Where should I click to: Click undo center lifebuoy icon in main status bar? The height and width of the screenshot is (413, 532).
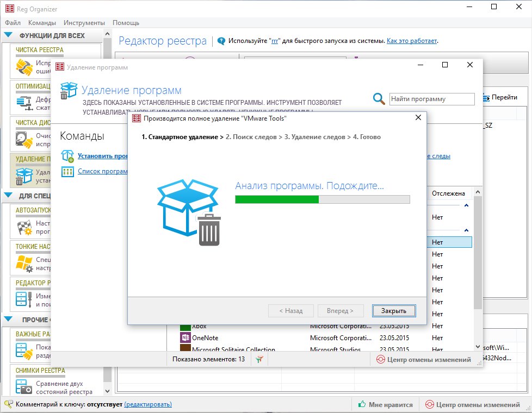pos(430,404)
